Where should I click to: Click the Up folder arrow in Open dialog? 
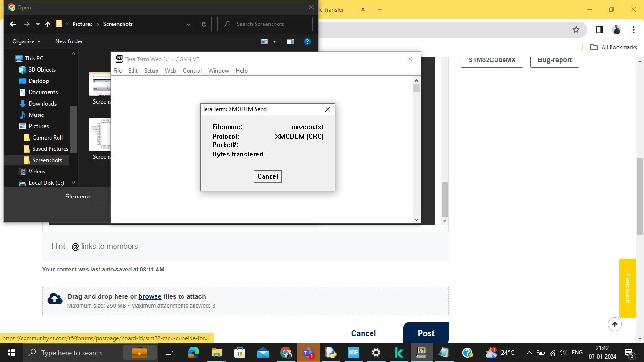(x=48, y=24)
